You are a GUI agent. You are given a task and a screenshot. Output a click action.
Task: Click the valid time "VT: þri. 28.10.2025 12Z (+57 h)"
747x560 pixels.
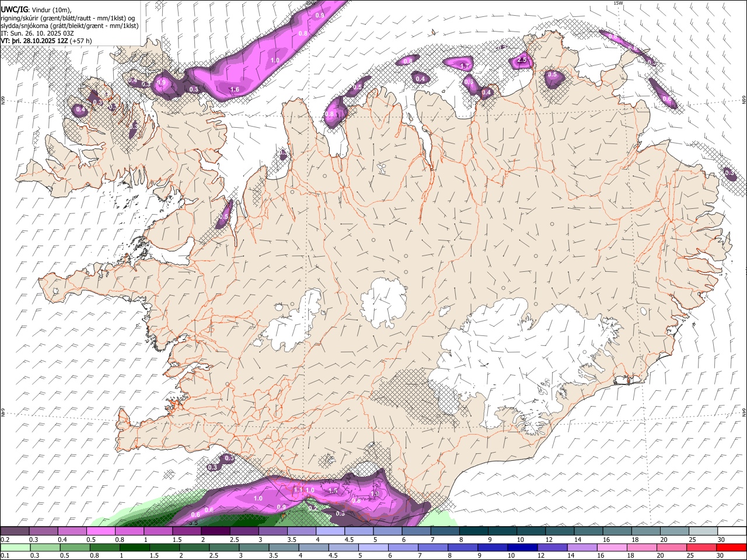(x=46, y=41)
